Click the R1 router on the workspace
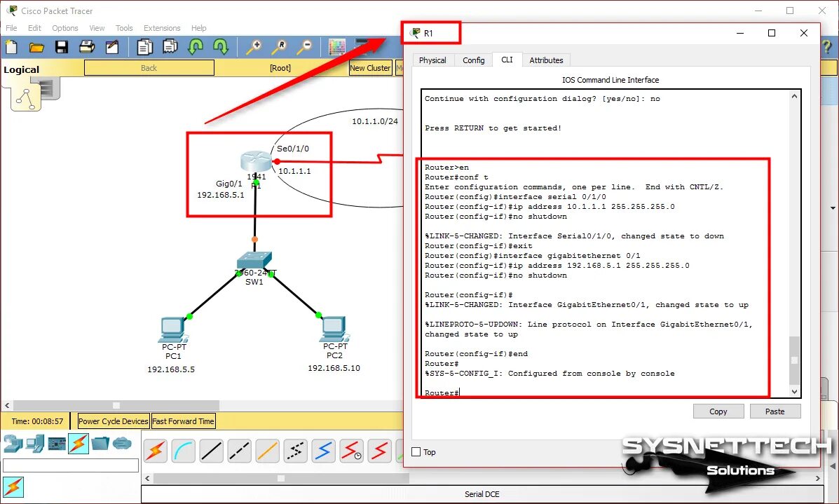This screenshot has width=839, height=504. coord(257,161)
